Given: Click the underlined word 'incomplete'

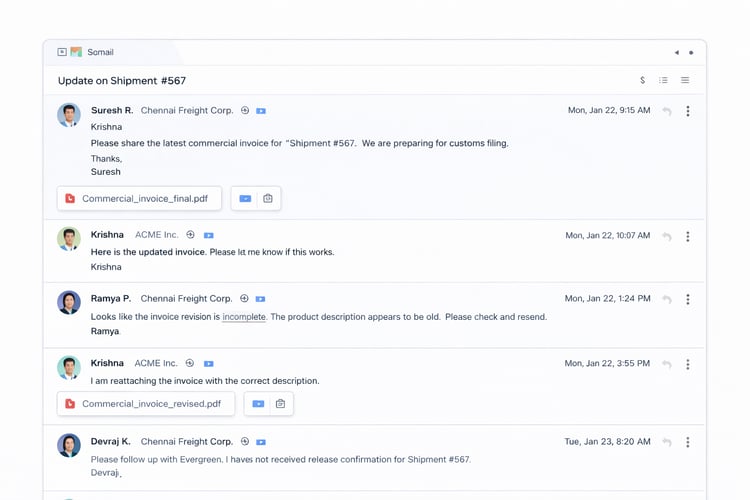Looking at the screenshot, I should pos(244,317).
